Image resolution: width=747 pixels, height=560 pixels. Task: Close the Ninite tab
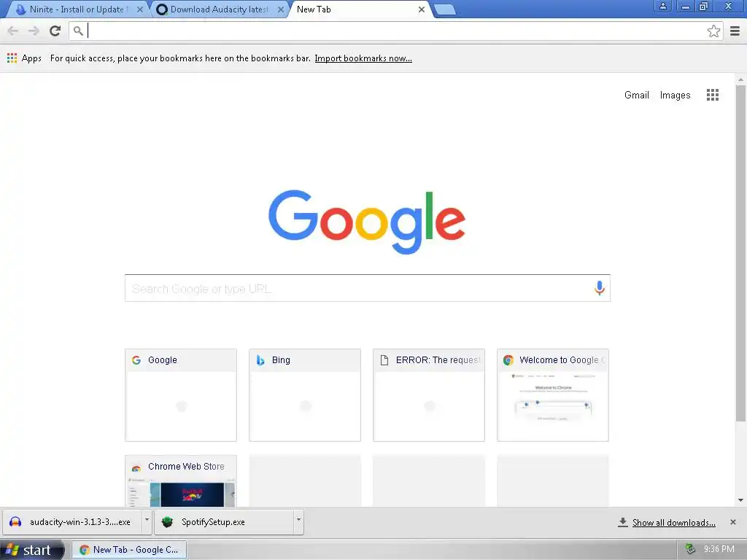click(x=139, y=9)
